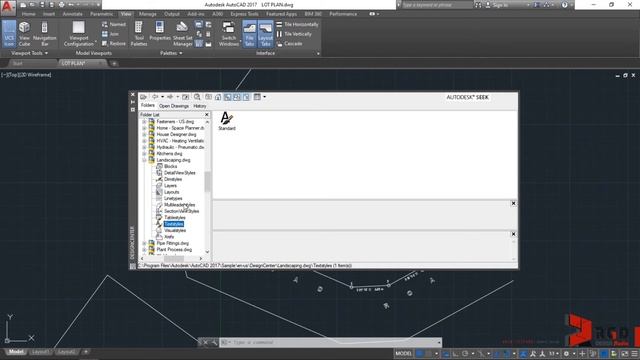
Task: Click the Join viewports button
Action: 110,34
